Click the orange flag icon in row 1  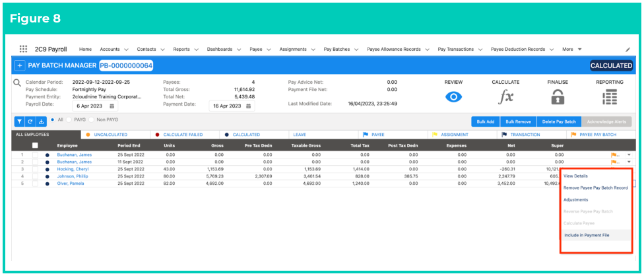pyautogui.click(x=615, y=155)
